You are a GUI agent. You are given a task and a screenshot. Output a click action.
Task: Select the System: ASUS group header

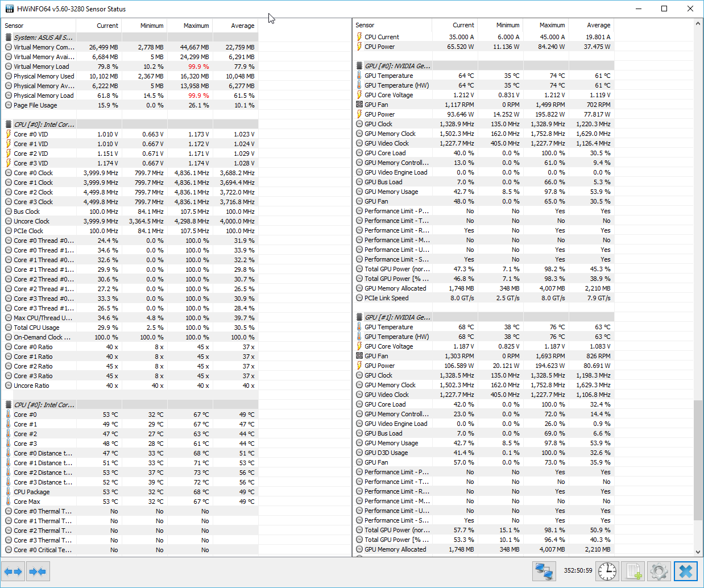43,38
